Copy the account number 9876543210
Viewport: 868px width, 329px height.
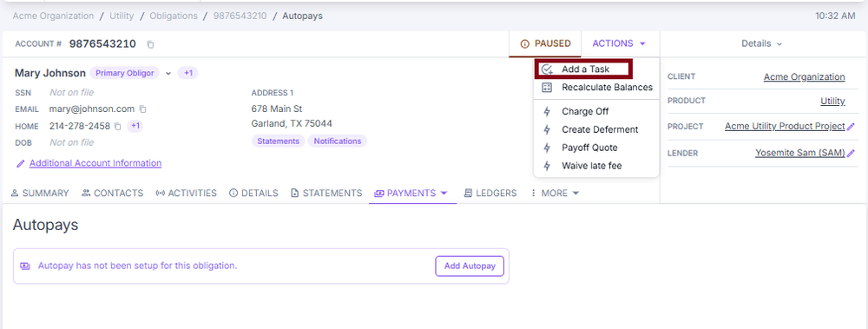pos(150,44)
